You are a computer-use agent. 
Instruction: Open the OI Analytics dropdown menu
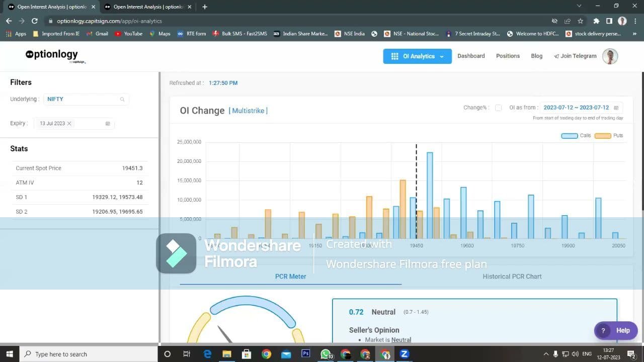(417, 56)
